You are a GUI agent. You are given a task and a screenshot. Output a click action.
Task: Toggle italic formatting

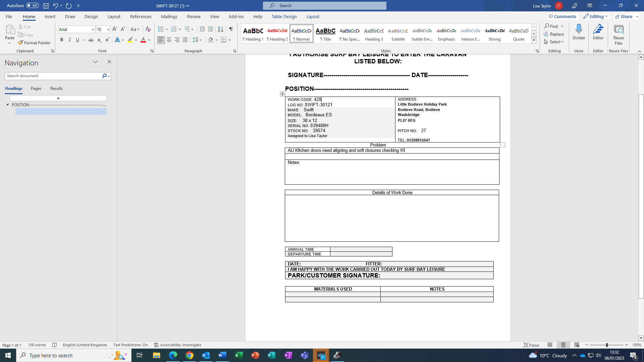[x=70, y=40]
